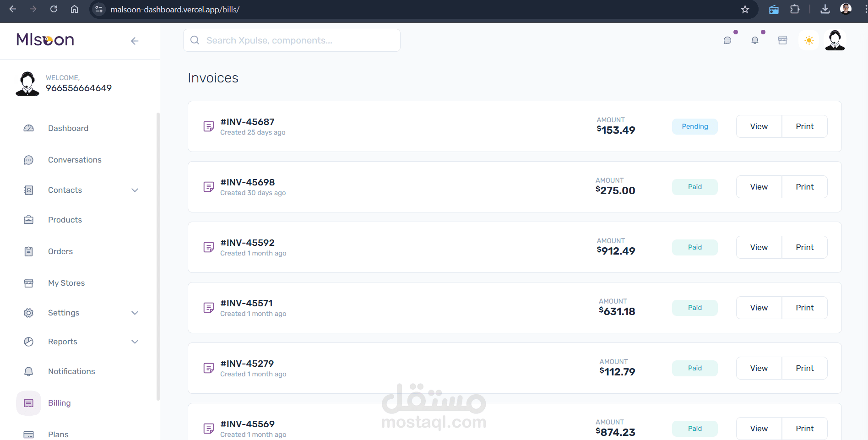Screen dimensions: 868x440
Task: Click the document icon of #INV-45592
Action: coord(209,247)
